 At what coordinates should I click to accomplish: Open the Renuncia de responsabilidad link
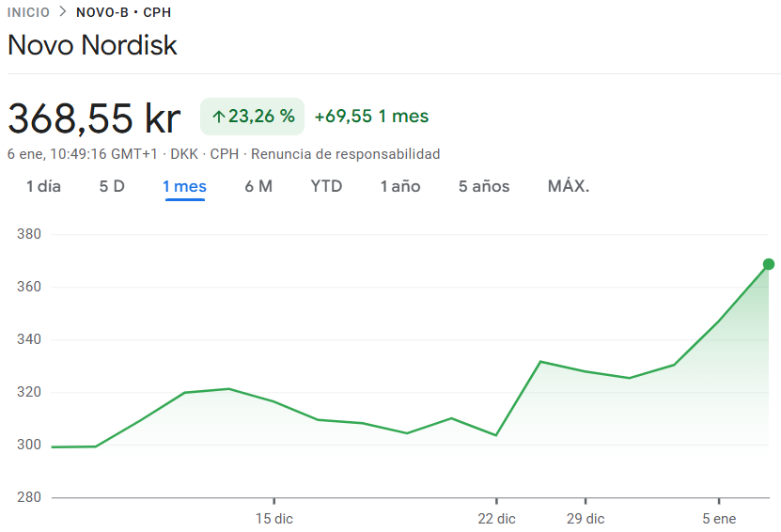345,154
